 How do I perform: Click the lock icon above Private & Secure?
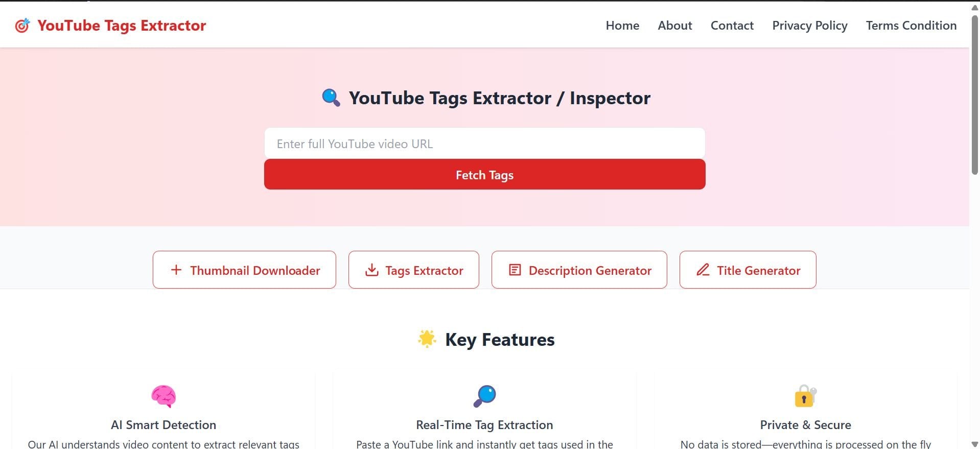click(805, 396)
